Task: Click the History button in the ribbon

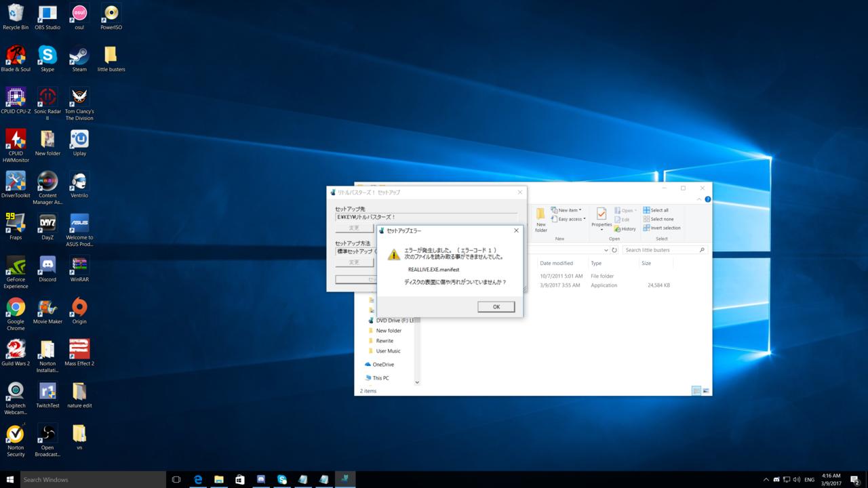Action: pos(625,229)
